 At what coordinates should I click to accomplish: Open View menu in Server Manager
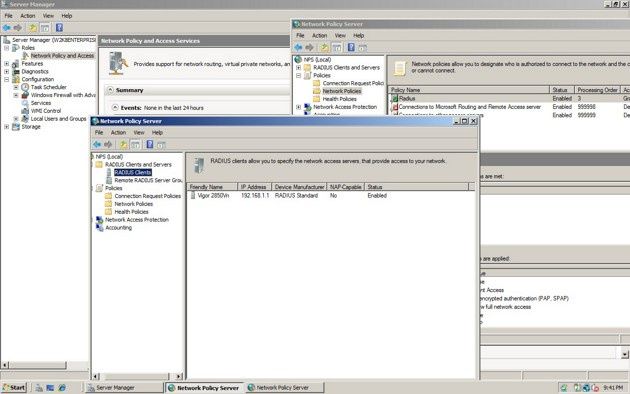tap(48, 16)
